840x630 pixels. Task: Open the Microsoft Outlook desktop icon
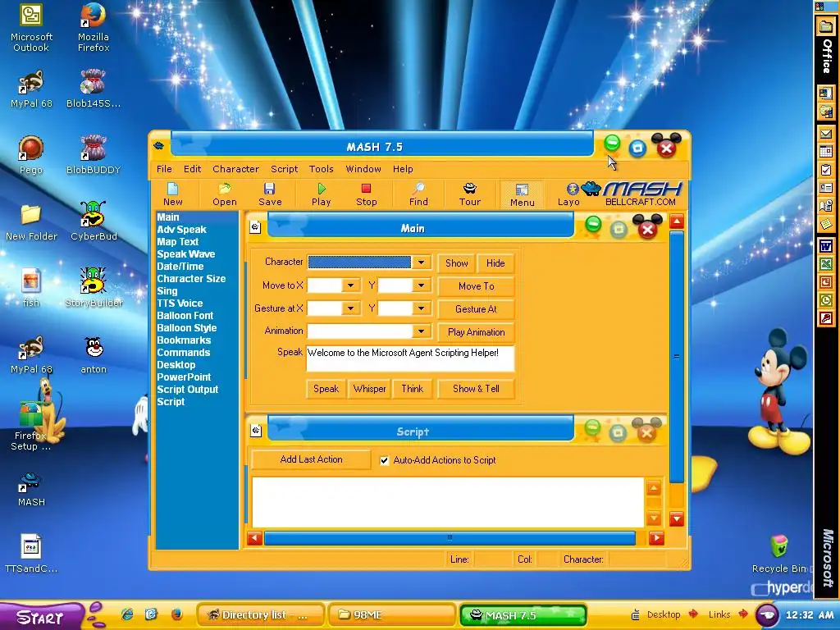(31, 28)
